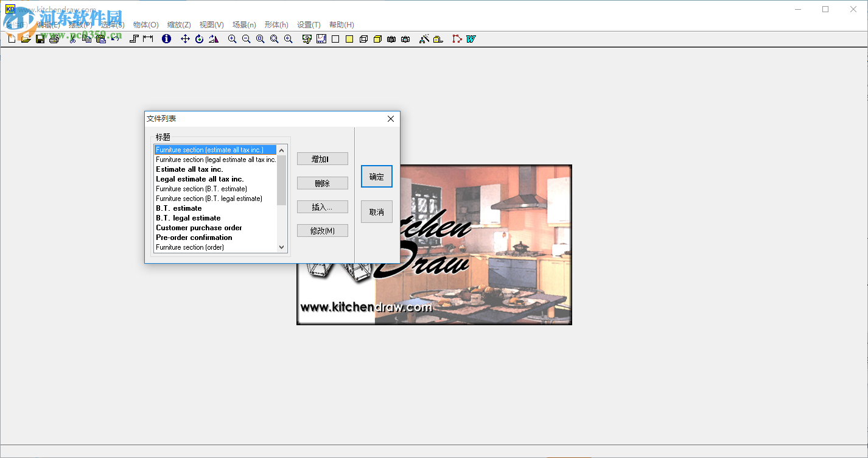Click the solid camera photo icon
This screenshot has width=868, height=458.
tap(405, 39)
